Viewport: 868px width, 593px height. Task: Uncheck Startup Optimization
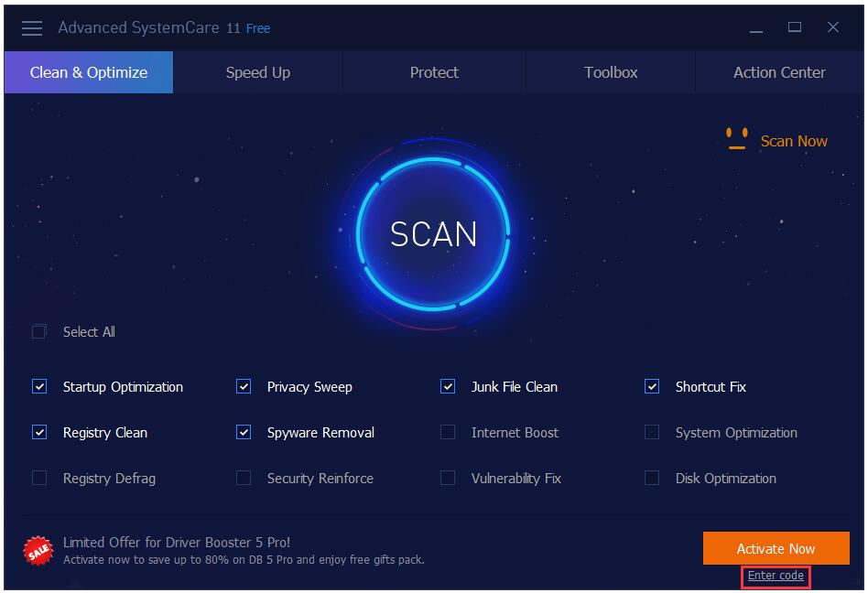click(x=39, y=387)
